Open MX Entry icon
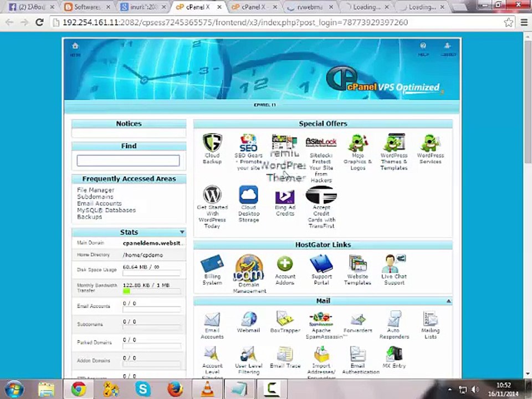This screenshot has height=399, width=532. [394, 354]
